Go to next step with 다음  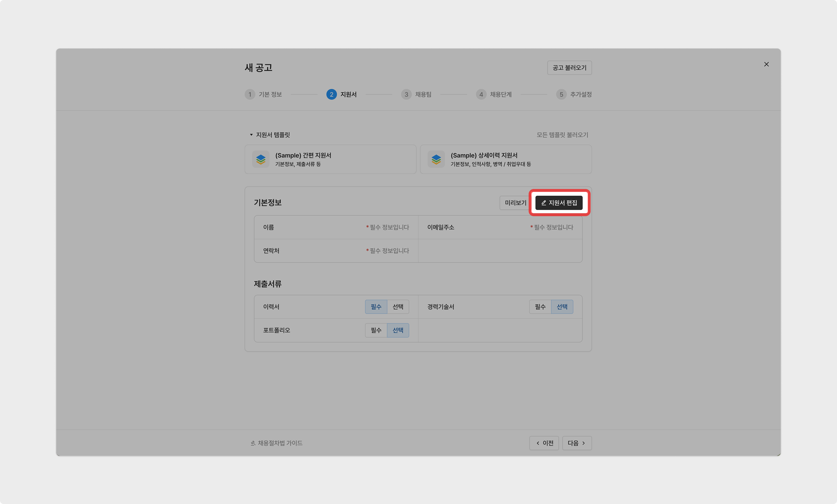[x=576, y=443]
